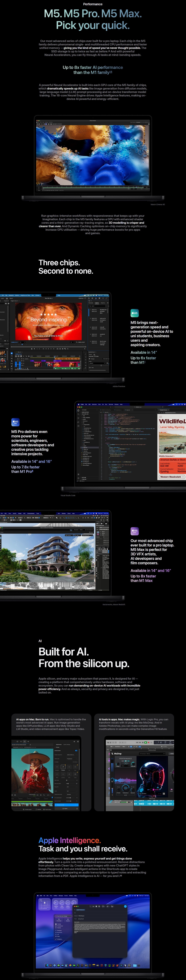Toggle the MicDrop plug-in power button
The height and width of the screenshot is (980, 186).
coord(111,750)
